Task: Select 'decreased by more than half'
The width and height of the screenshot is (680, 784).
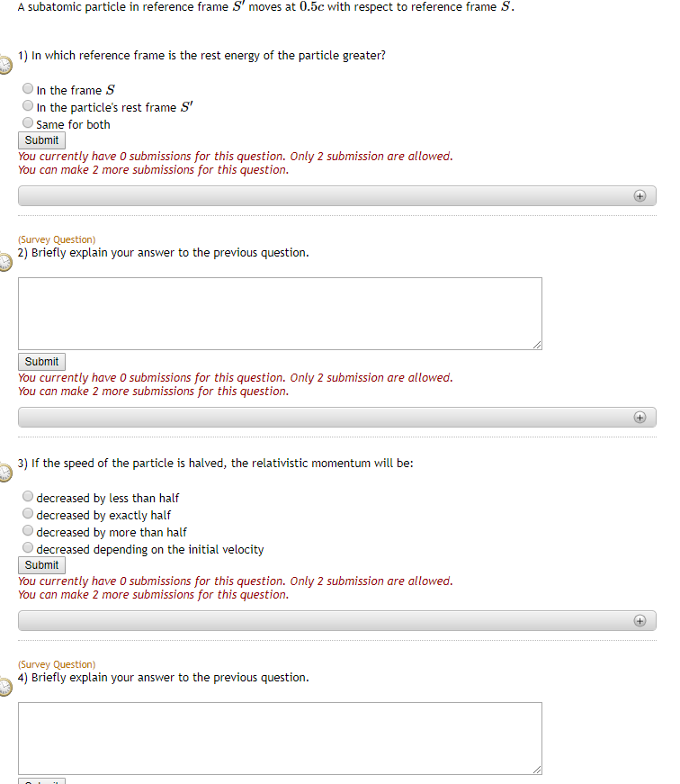Action: 28,530
